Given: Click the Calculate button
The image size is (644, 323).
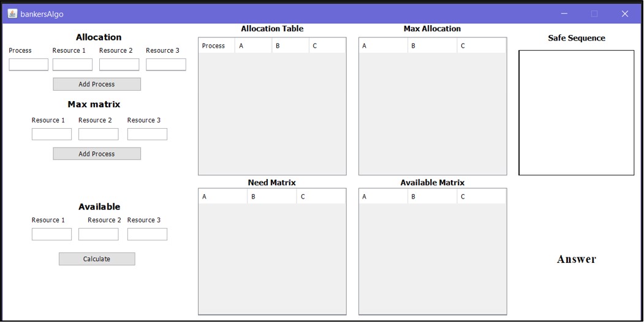Looking at the screenshot, I should coord(97,259).
